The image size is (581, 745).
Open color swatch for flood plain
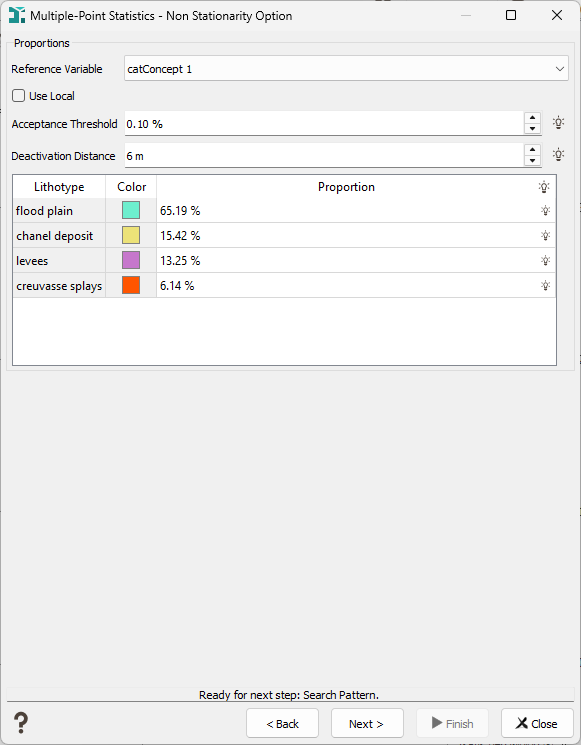click(x=131, y=210)
